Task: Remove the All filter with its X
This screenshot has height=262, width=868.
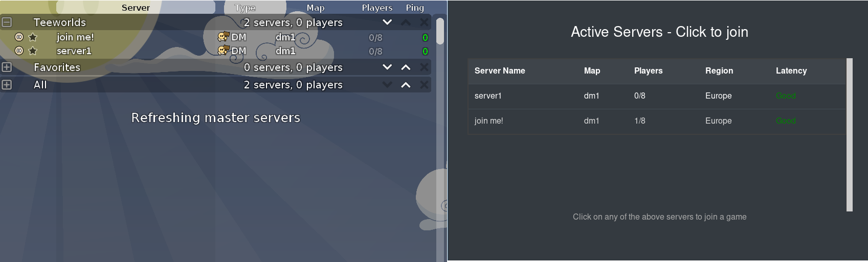Action: pyautogui.click(x=424, y=85)
